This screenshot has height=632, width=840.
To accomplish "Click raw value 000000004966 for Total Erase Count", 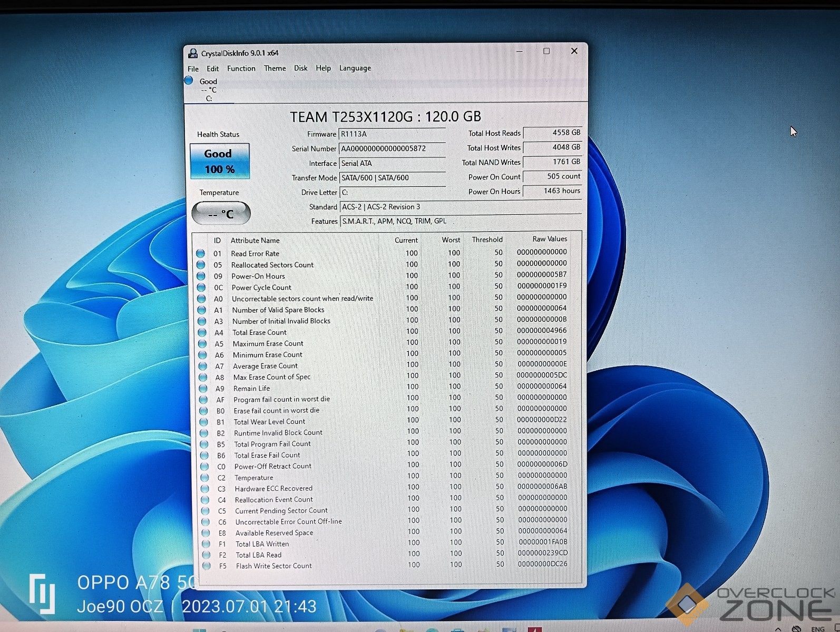I will tap(542, 331).
